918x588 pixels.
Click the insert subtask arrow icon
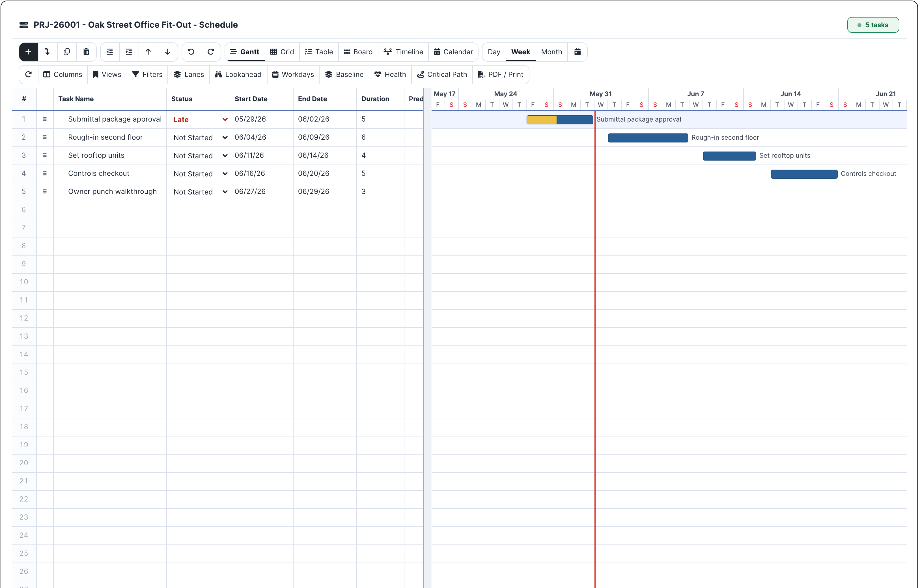pos(47,52)
